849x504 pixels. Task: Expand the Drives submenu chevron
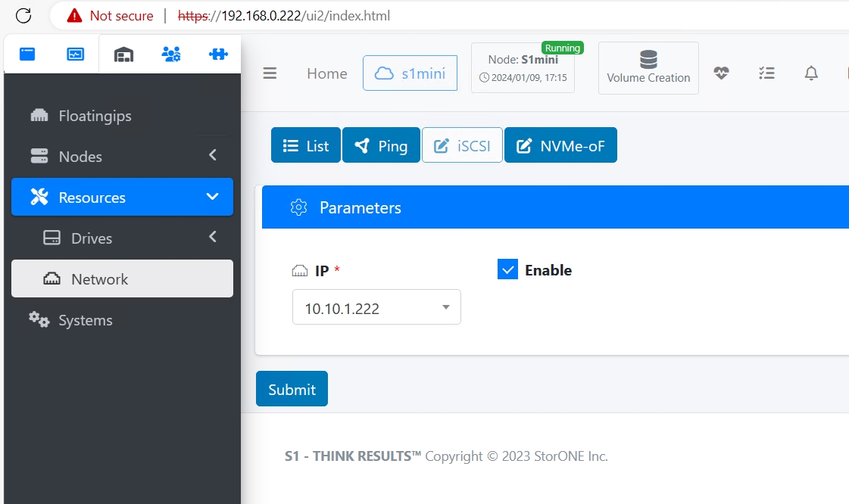tap(213, 237)
